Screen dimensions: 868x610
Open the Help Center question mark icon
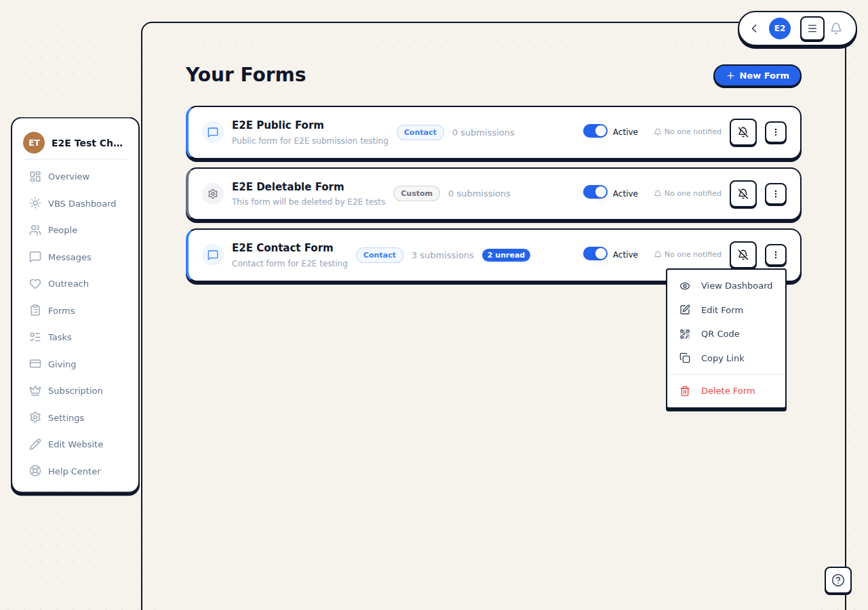(x=837, y=580)
